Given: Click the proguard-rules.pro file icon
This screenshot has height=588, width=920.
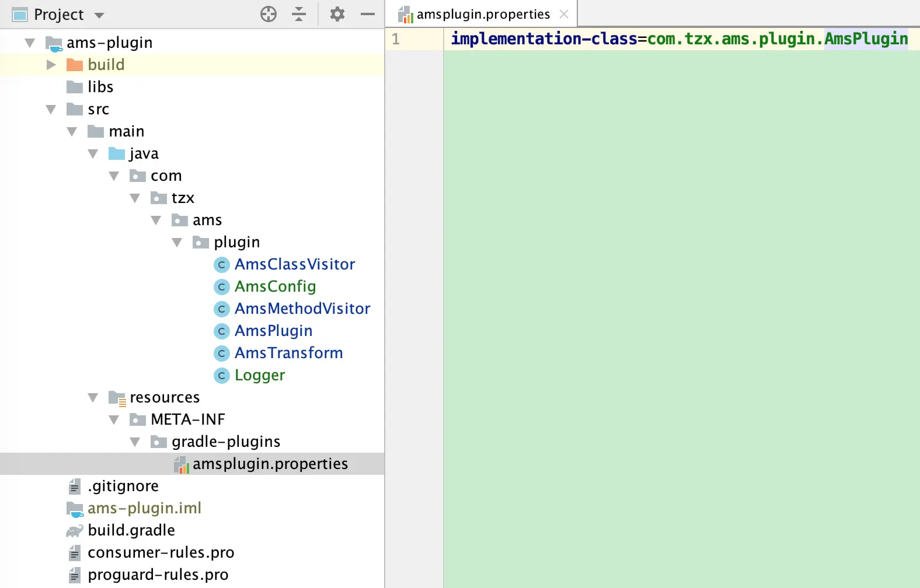Looking at the screenshot, I should coord(75,575).
